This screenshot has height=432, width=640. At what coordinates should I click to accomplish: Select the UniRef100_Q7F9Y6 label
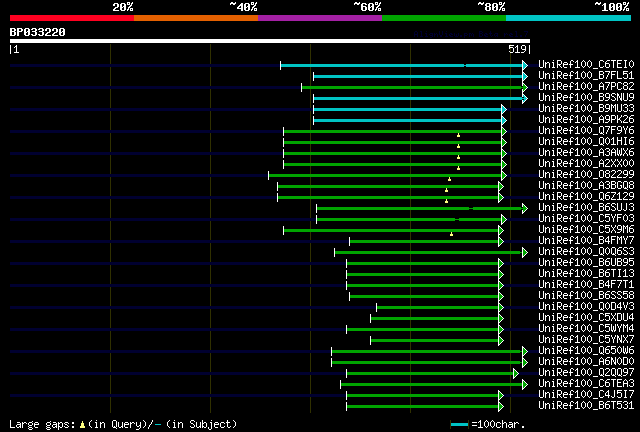point(586,130)
